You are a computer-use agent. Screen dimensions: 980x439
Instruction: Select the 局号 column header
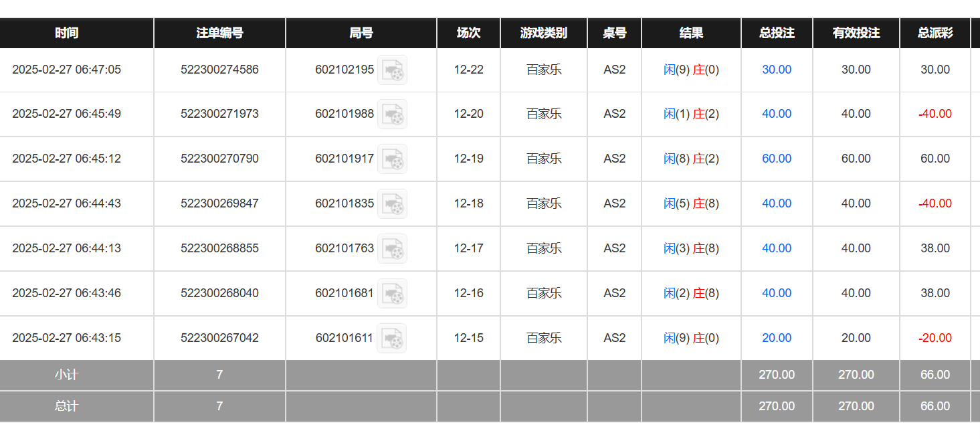tap(361, 33)
